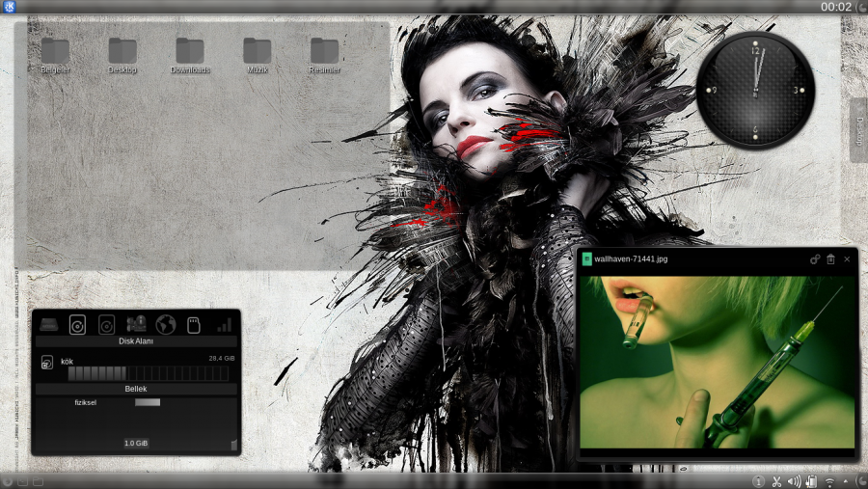
Task: Open the file manager from bottom panel
Action: pos(38,481)
